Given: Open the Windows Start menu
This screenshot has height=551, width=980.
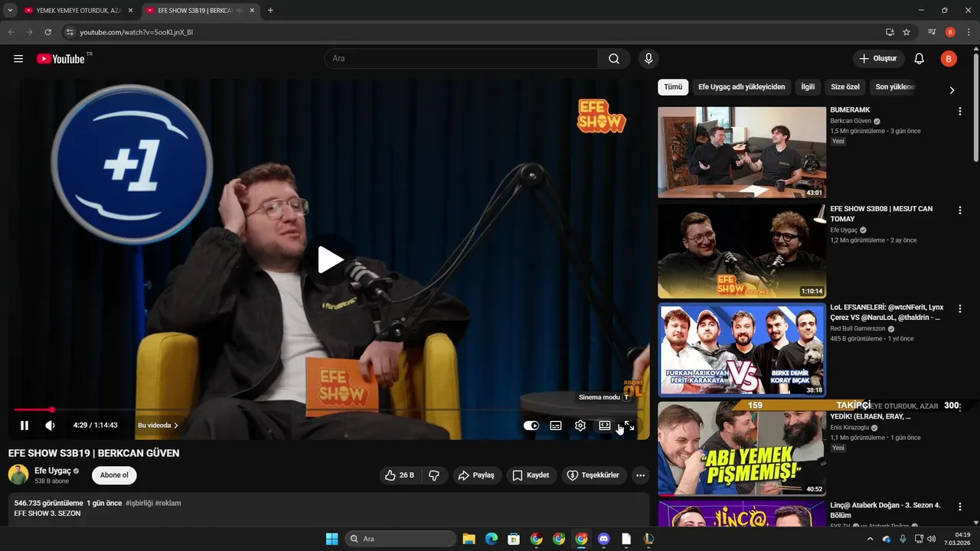Looking at the screenshot, I should coord(332,539).
